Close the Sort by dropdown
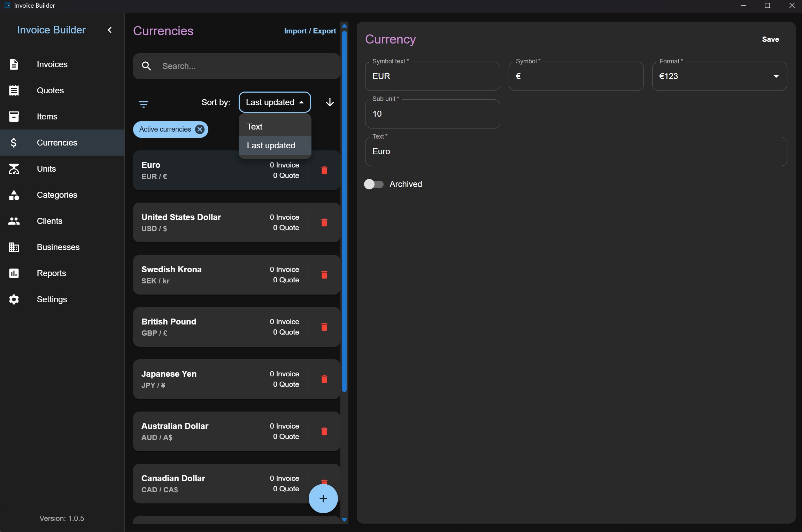This screenshot has height=532, width=802. (275, 102)
